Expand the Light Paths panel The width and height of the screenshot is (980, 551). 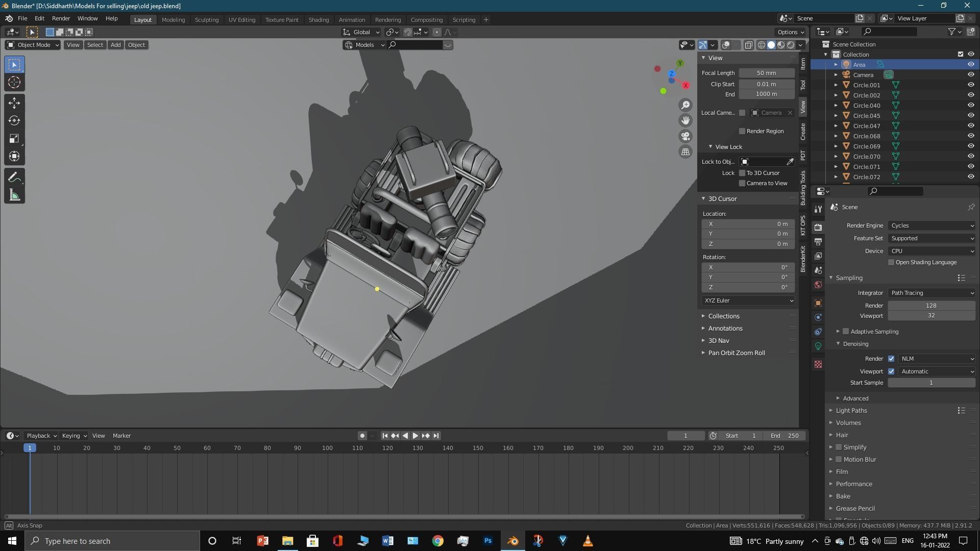851,411
